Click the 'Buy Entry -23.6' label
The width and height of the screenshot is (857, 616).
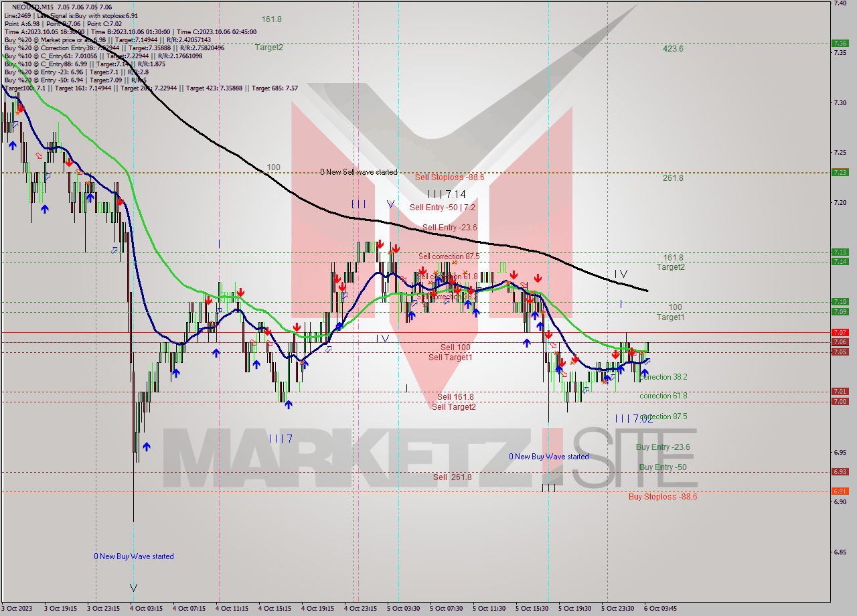(x=663, y=447)
